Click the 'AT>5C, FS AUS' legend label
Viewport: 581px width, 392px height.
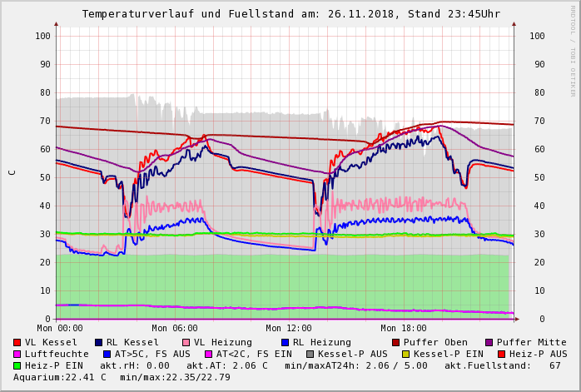(x=152, y=354)
